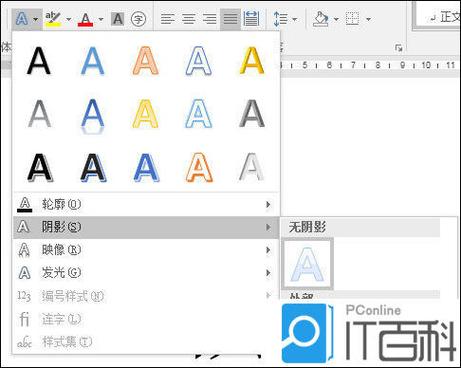
Task: Select the no-shadow A thumbnail under 无阴影
Action: pos(307,264)
